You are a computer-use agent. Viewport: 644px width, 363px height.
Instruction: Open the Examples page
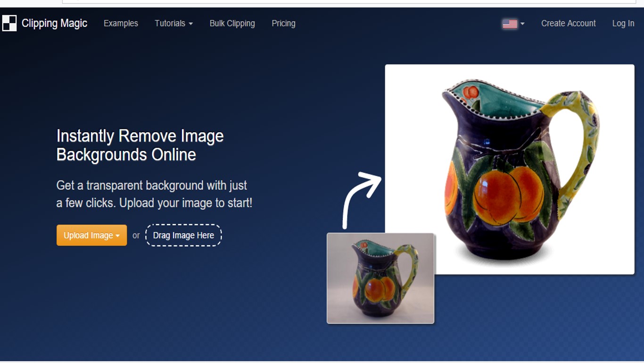point(121,23)
